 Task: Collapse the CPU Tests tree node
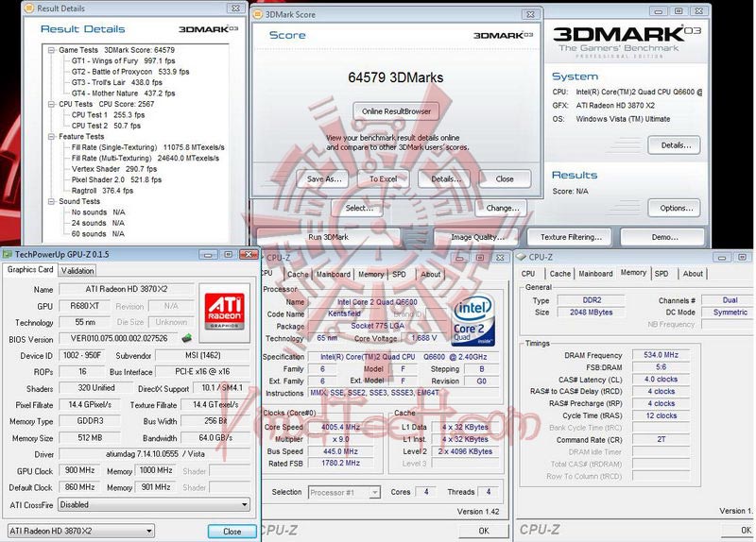coord(51,104)
